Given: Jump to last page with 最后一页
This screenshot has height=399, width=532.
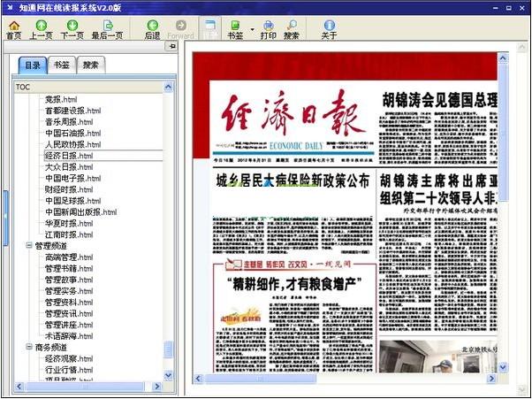Looking at the screenshot, I should click(107, 29).
